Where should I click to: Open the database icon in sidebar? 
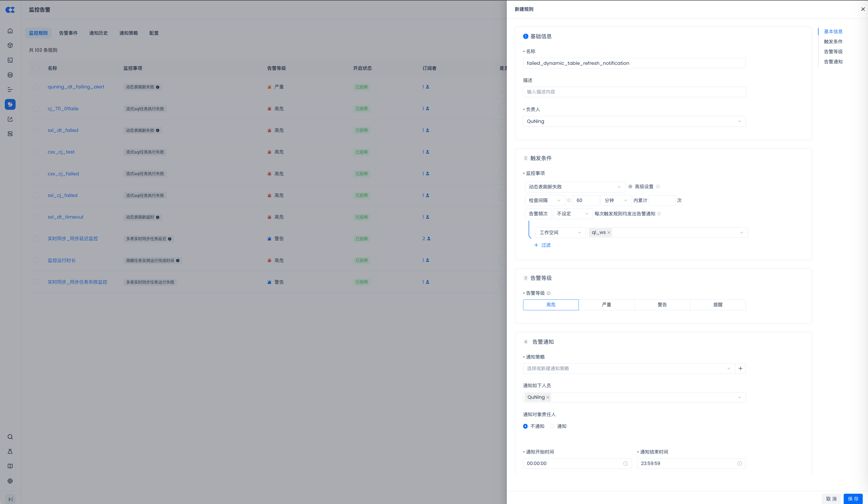coord(10,75)
